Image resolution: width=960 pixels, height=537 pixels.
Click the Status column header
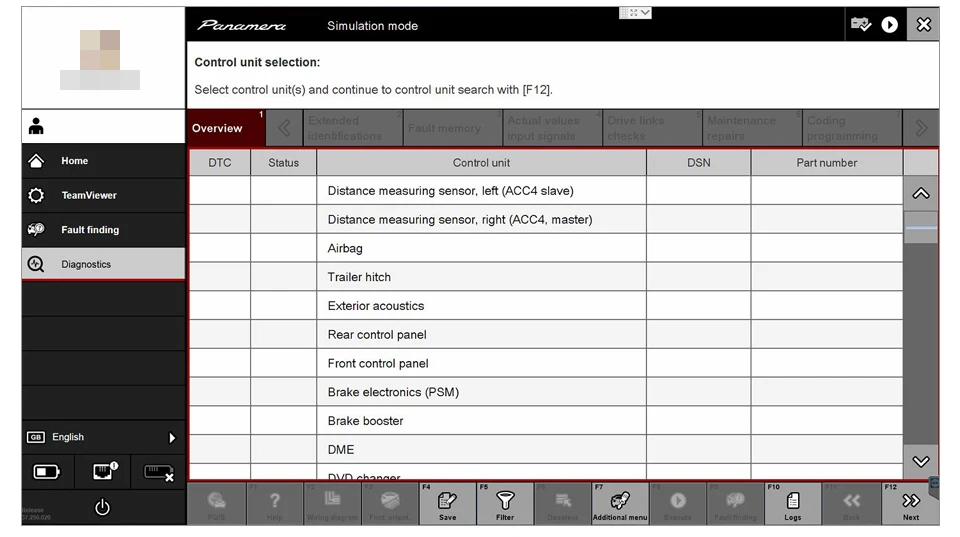click(x=283, y=163)
